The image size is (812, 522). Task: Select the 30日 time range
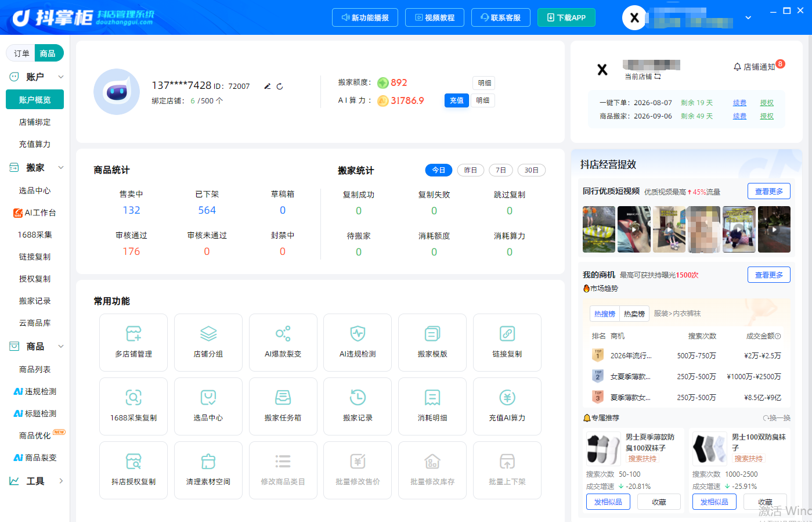[x=532, y=170]
